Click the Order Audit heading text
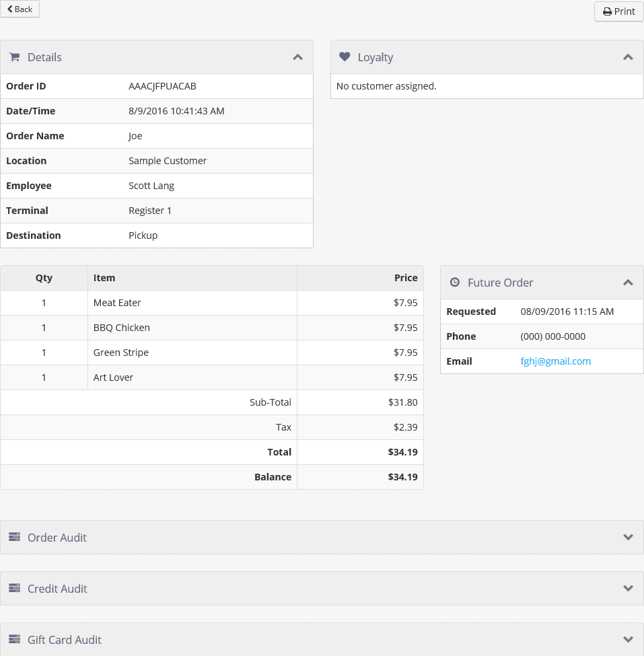 [x=57, y=538]
